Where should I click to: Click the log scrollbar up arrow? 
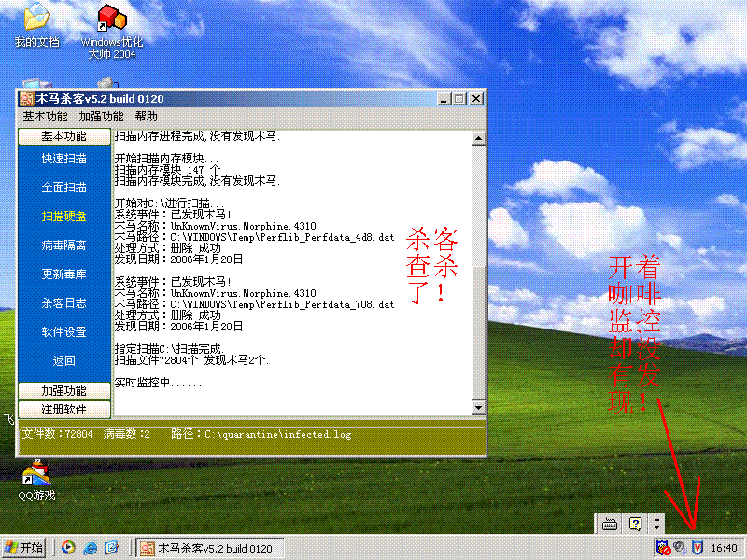(478, 138)
